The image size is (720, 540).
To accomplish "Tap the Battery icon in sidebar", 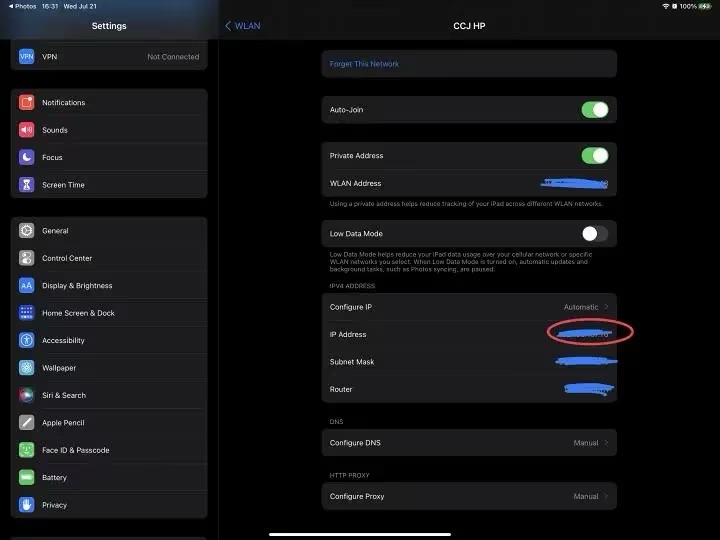I will click(26, 478).
